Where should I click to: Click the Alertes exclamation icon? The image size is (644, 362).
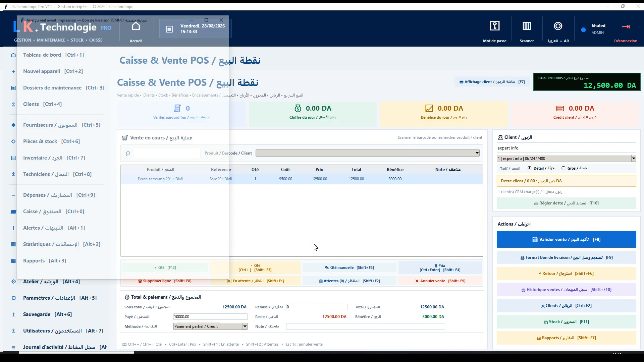tap(13, 228)
